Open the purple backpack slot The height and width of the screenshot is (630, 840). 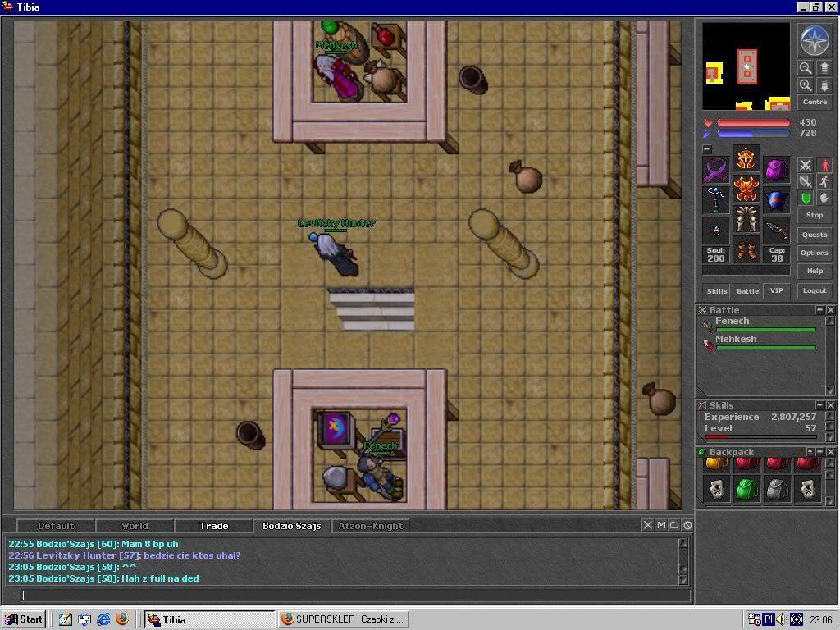pos(776,170)
